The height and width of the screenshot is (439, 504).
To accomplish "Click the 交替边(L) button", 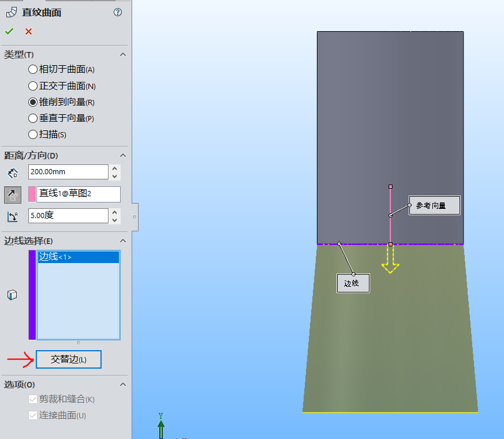I will click(x=69, y=359).
